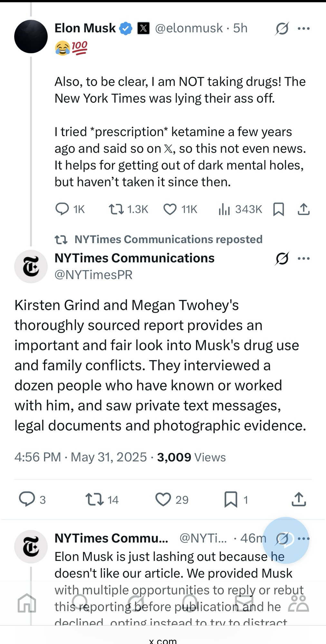Open Grok icon on NYTimes Communications post

click(x=282, y=259)
